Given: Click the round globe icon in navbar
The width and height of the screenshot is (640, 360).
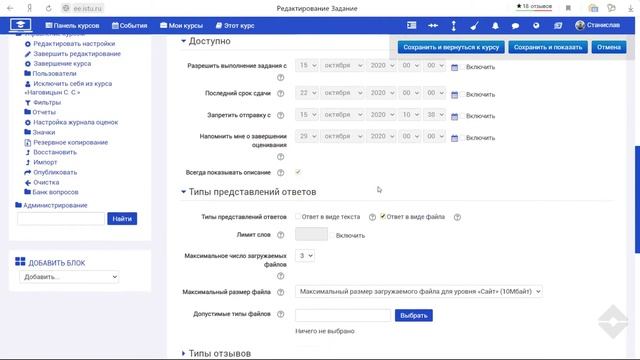Looking at the screenshot, I should click(x=536, y=26).
